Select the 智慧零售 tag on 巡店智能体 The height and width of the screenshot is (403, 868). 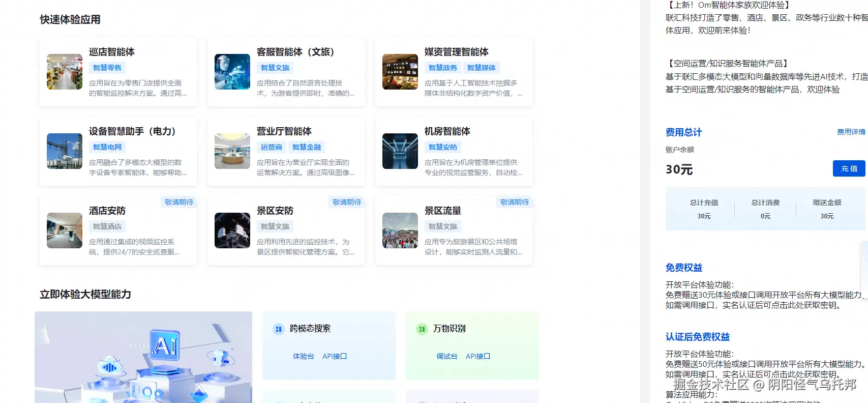[x=107, y=68]
